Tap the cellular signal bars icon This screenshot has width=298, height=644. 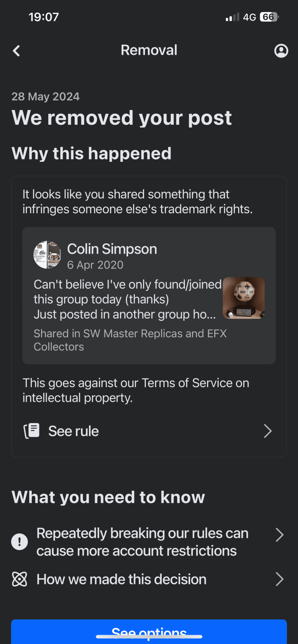coord(232,17)
